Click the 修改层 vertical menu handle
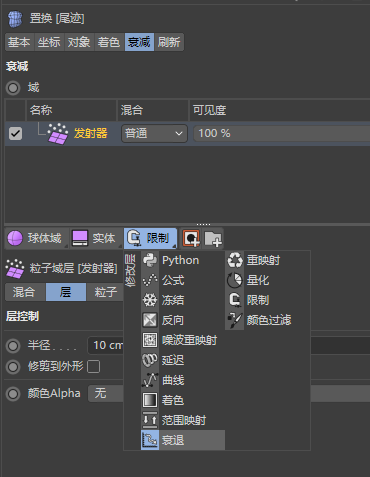Image resolution: width=370 pixels, height=477 pixels. point(130,270)
